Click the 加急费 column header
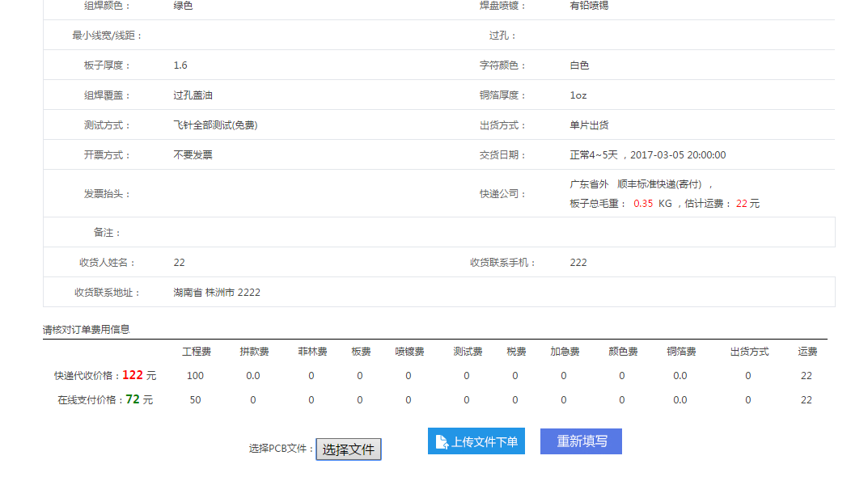Image resolution: width=868 pixels, height=481 pixels. tap(565, 352)
